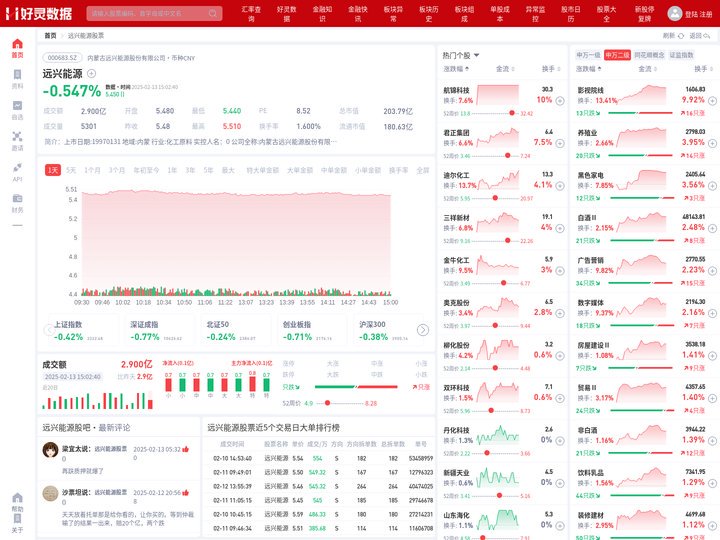Open the 板块异常 top menu

394,14
